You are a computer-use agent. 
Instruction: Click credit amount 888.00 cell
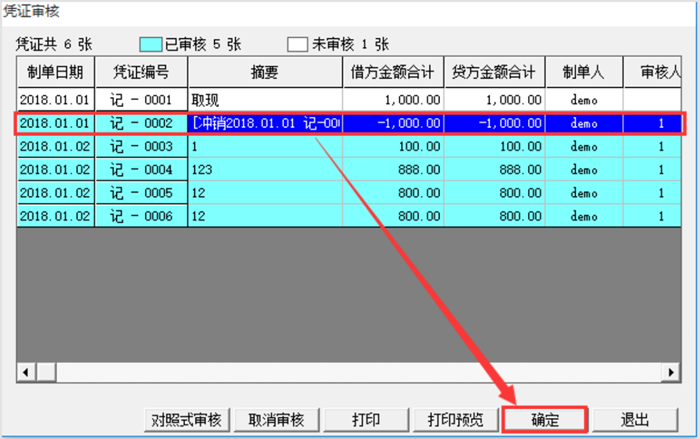point(495,169)
